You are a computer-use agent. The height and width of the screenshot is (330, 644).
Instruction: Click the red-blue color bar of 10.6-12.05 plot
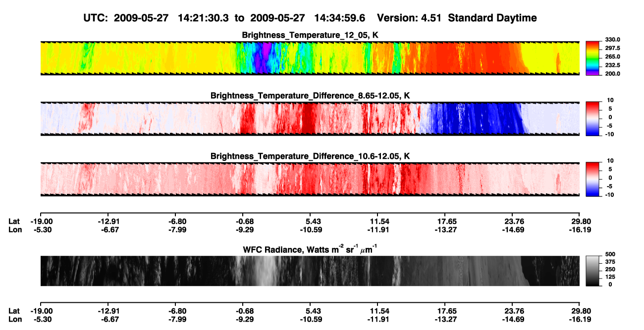click(592, 179)
